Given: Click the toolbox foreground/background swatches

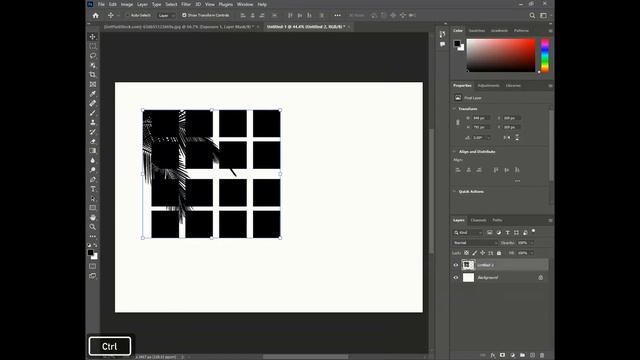Looking at the screenshot, I should (93, 255).
